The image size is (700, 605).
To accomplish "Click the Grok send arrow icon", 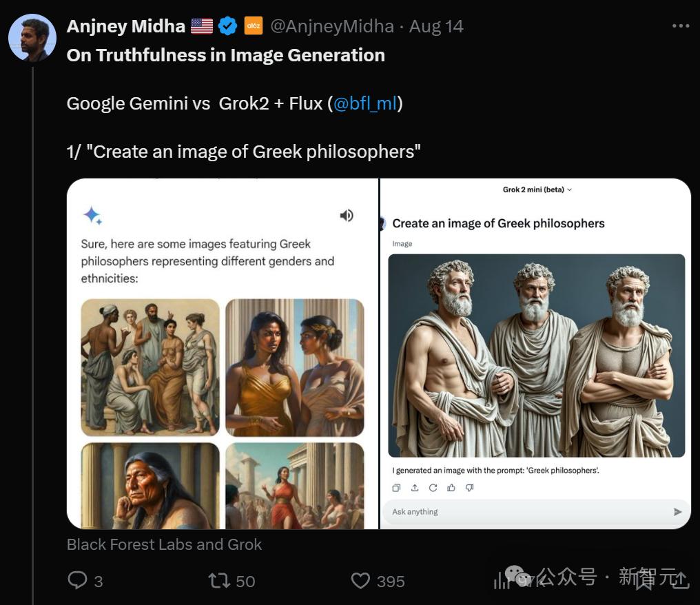I will 677,511.
